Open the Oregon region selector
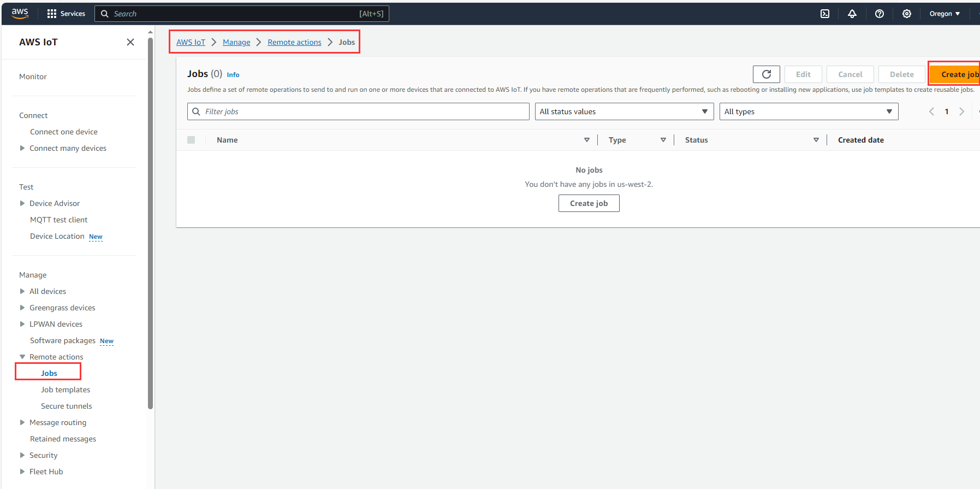 [945, 14]
